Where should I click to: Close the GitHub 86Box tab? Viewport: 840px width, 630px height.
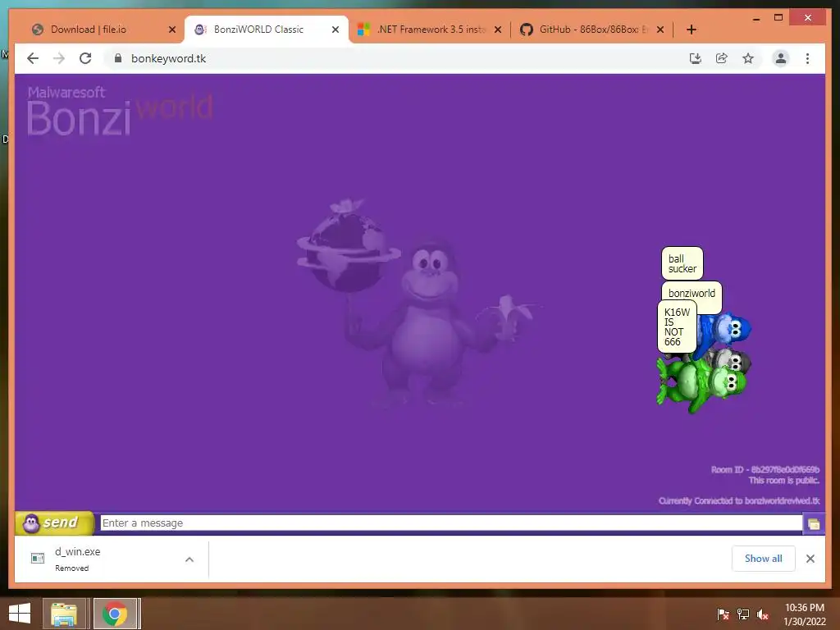coord(660,30)
